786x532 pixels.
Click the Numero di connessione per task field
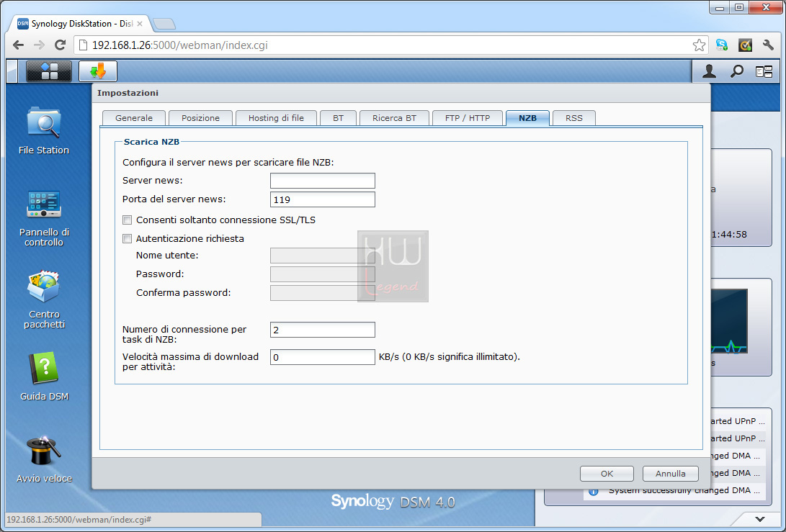pos(322,330)
